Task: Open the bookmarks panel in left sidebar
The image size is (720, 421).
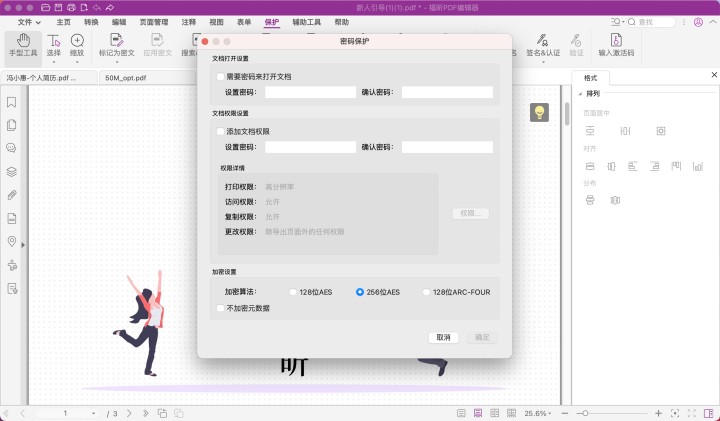Action: click(12, 102)
